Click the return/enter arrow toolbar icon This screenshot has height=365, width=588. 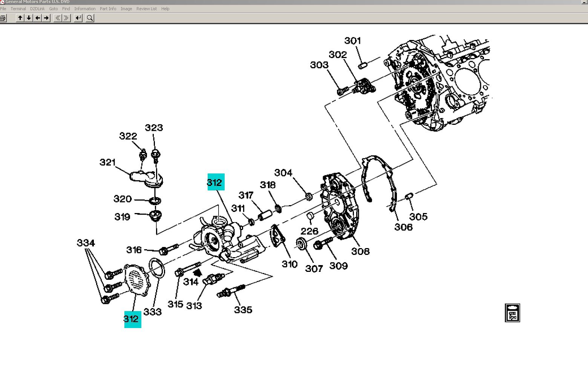78,18
